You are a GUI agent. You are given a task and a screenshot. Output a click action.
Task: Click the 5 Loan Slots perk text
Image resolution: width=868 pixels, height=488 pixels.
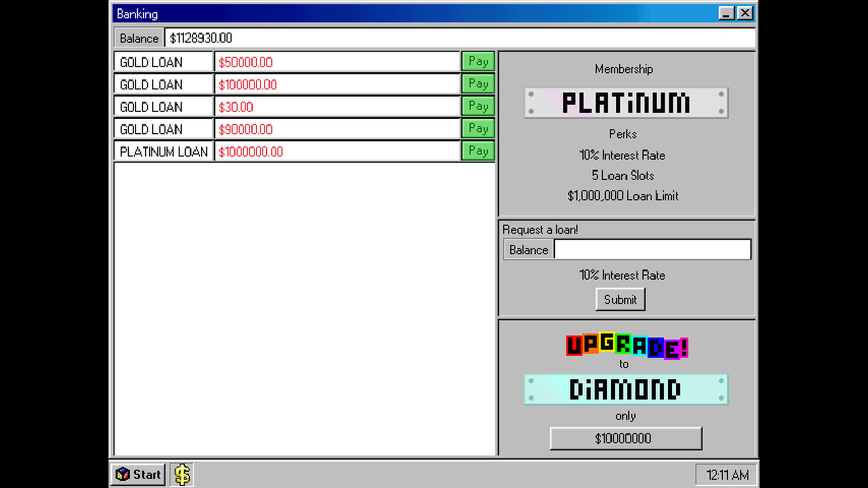[x=623, y=175]
